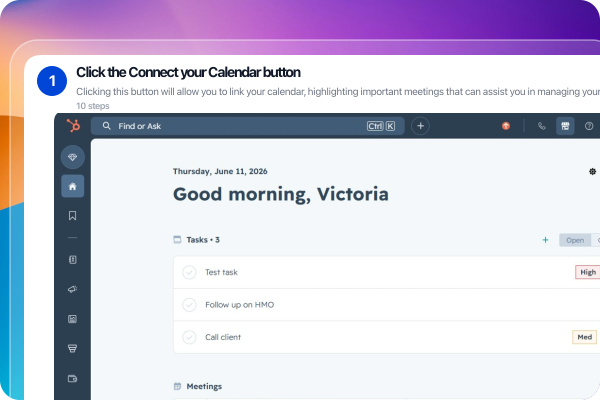Open the help question mark icon
This screenshot has width=600, height=400.
tap(589, 126)
